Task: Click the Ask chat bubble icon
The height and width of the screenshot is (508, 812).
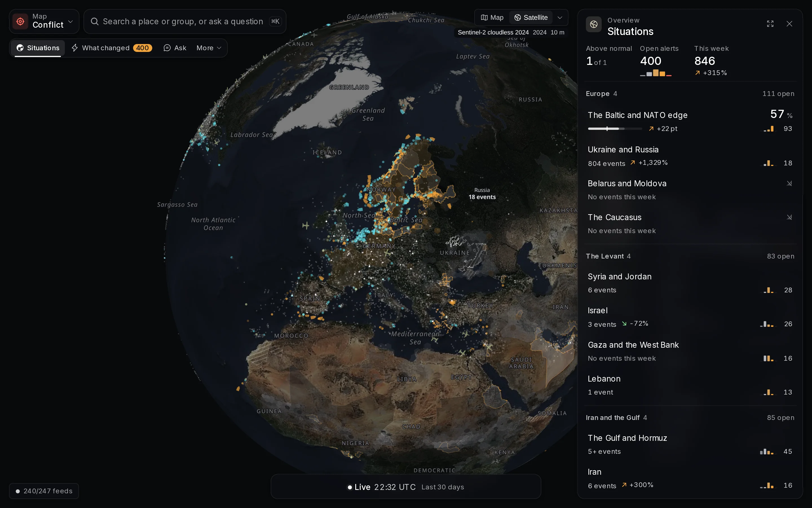Action: click(167, 48)
